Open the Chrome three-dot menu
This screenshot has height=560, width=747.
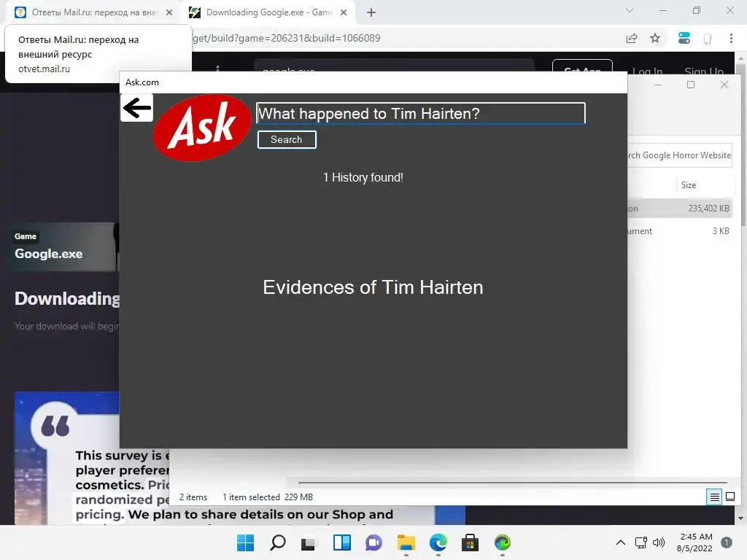coord(731,38)
